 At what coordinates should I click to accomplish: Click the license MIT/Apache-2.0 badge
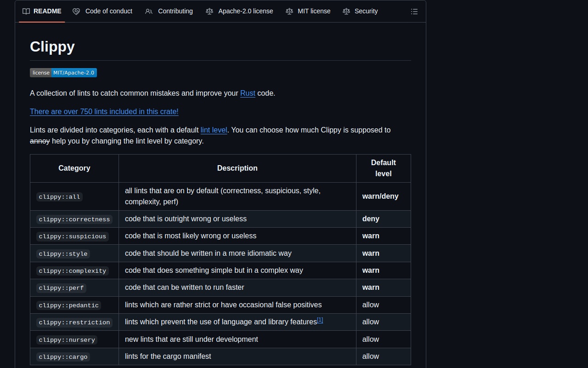63,73
